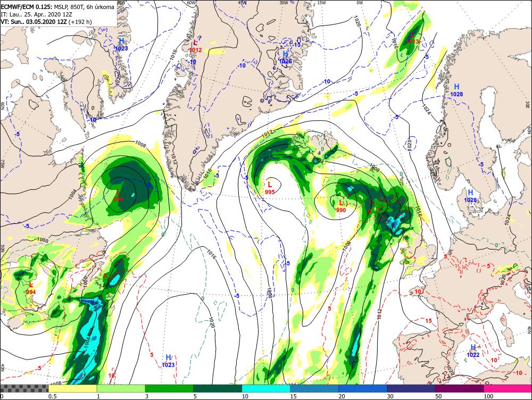Viewport: 532px width, 400px height.
Task: Click the red '15' isotherm label over Spain
Action: click(428, 321)
